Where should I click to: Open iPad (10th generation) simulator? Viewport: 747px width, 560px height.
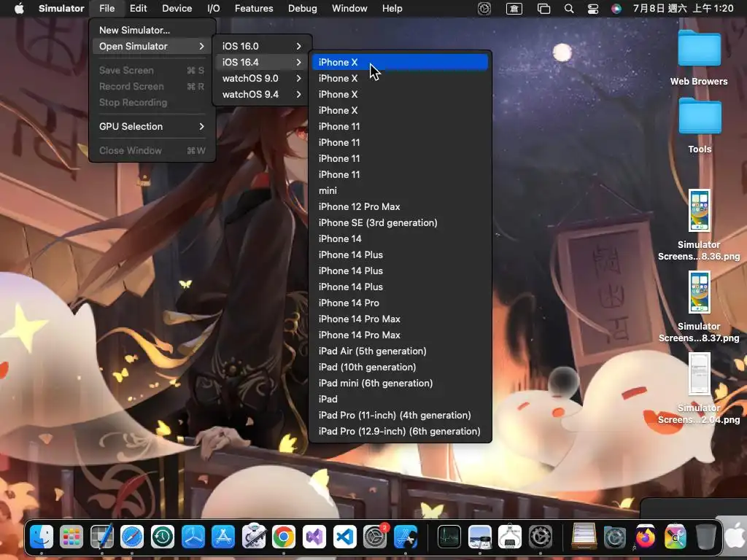(400, 367)
